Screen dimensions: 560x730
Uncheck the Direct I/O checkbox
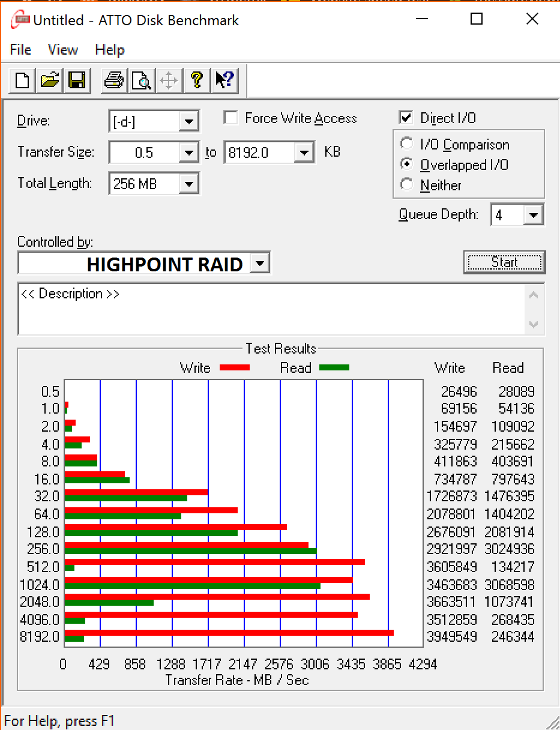[406, 118]
